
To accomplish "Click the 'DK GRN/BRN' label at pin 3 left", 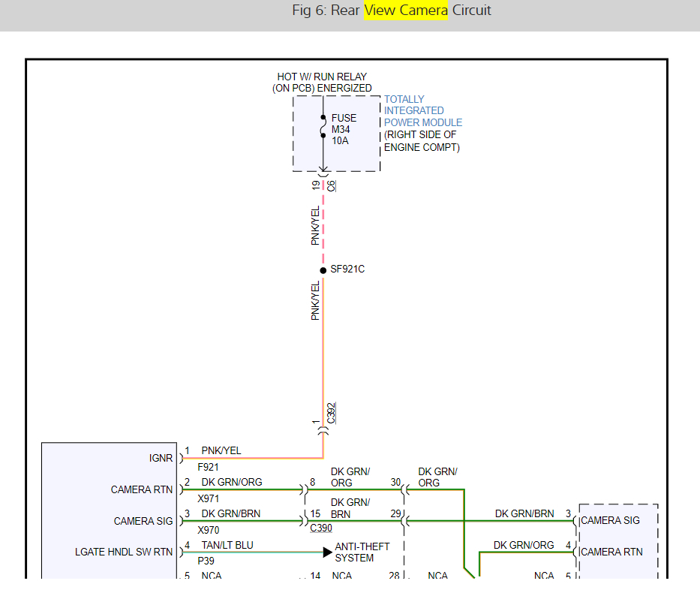I will pyautogui.click(x=231, y=513).
